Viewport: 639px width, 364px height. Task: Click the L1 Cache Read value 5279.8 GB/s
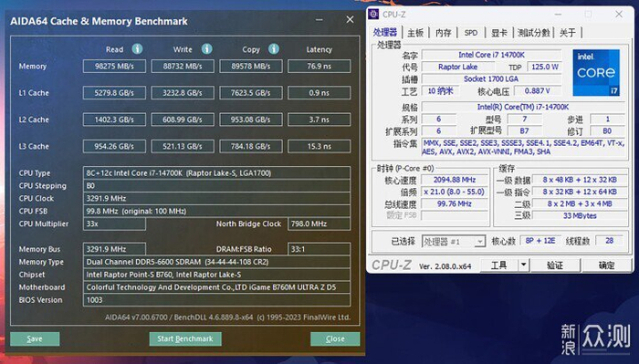tap(114, 93)
